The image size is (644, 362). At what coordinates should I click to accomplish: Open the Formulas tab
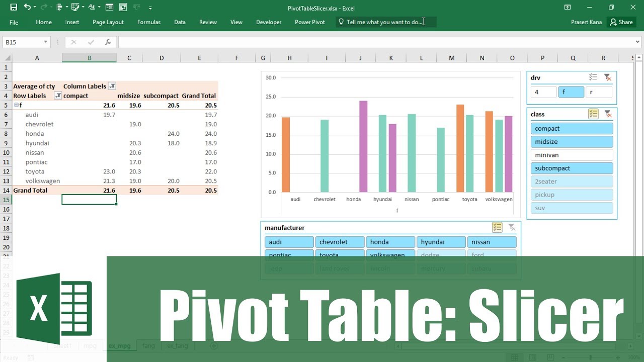[x=149, y=22]
